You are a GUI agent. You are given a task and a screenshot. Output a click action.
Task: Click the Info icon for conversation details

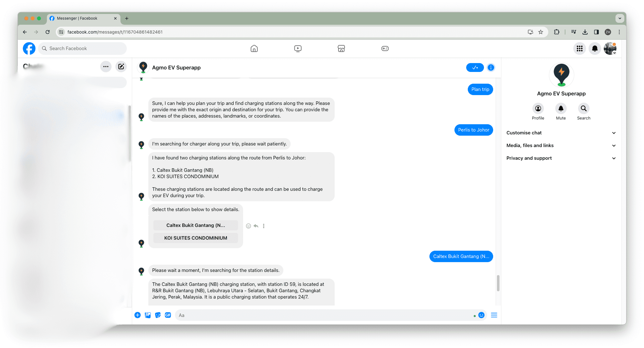491,68
